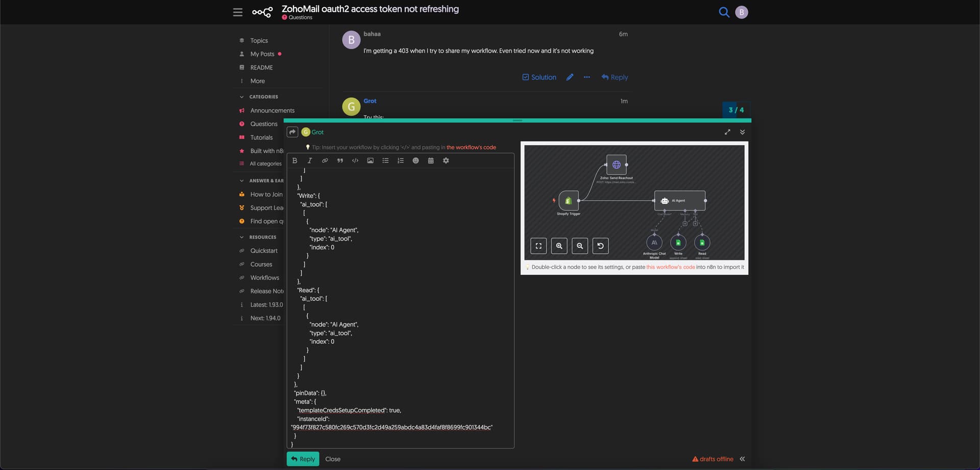This screenshot has width=980, height=470.
Task: Insert bulleted list in composer
Action: click(x=385, y=160)
